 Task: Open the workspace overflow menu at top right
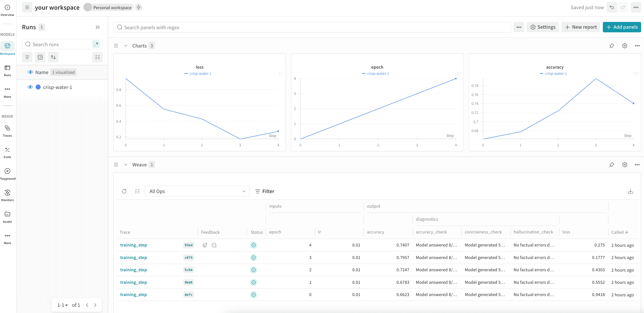[636, 7]
